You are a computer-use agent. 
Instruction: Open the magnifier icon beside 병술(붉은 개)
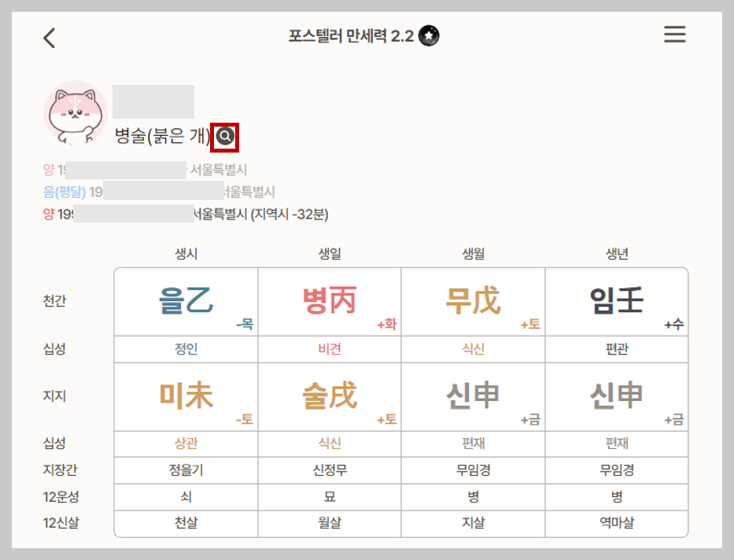pos(225,136)
